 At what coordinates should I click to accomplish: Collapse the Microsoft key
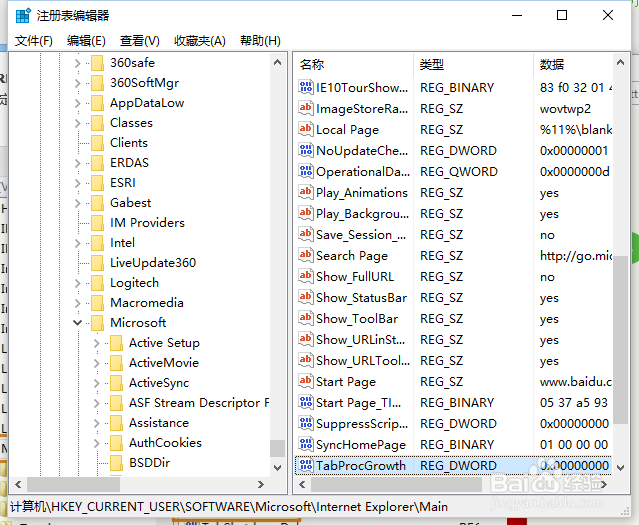point(77,322)
